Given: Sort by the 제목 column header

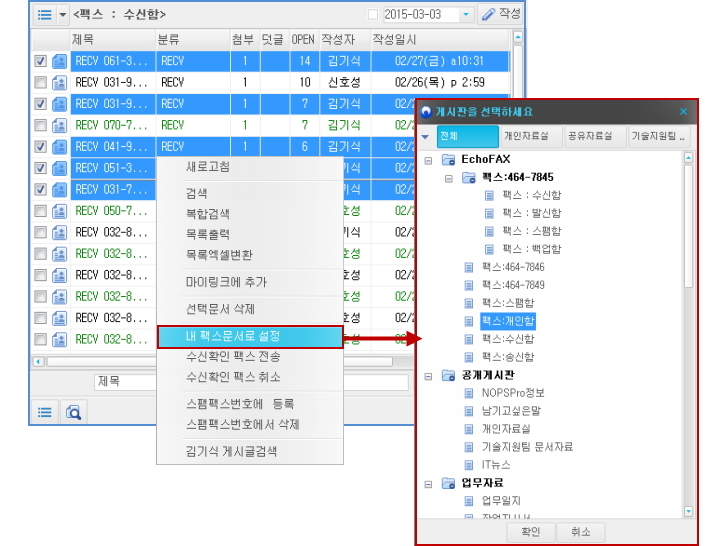Looking at the screenshot, I should point(112,39).
